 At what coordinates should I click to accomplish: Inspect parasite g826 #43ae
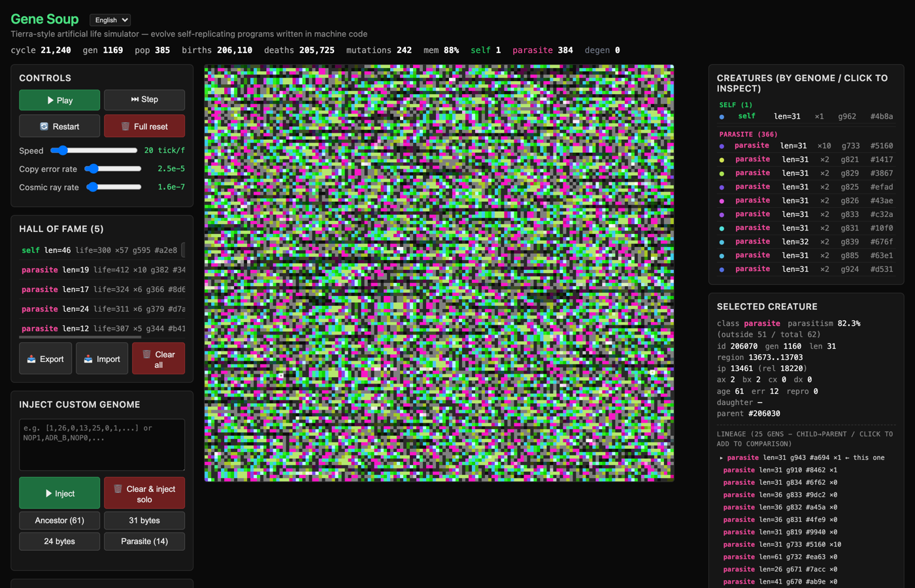[x=806, y=201]
